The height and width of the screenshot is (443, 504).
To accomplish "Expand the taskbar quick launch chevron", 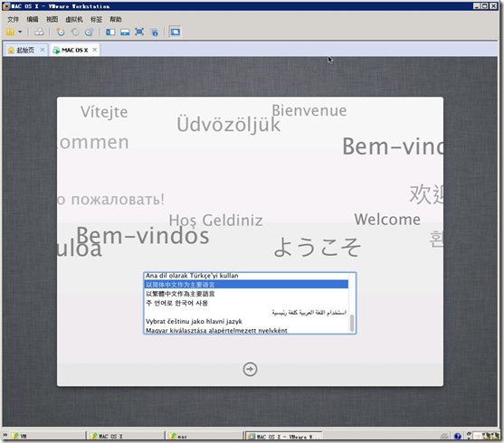I will (x=5, y=435).
